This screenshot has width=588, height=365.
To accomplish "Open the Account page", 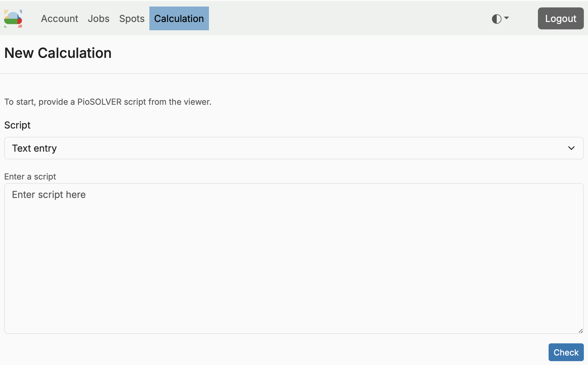I will coord(60,18).
